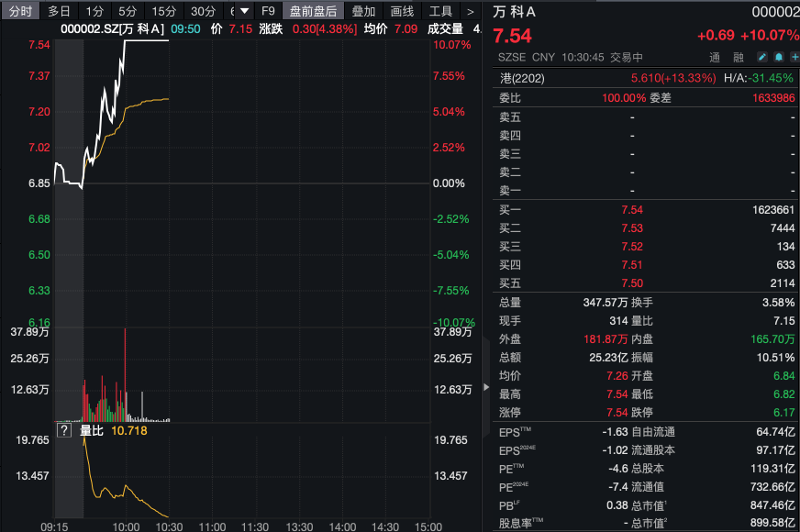The width and height of the screenshot is (800, 532).
Task: Click the PB value 0.38
Action: coord(617,505)
